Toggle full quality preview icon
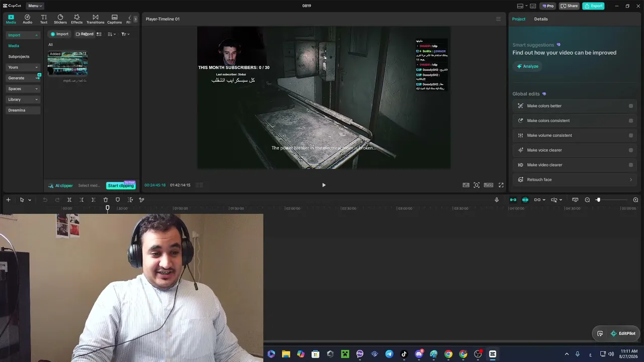 466,185
